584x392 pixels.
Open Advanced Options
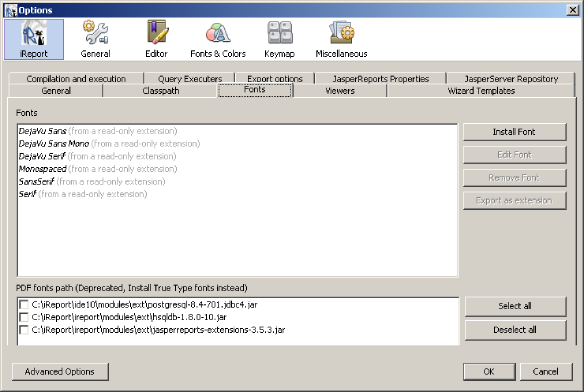click(x=60, y=371)
